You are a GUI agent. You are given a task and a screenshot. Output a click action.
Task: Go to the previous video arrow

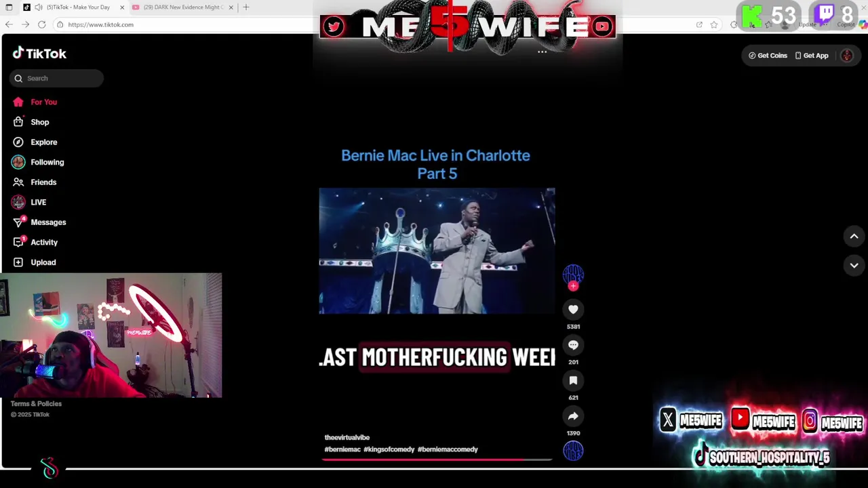(854, 236)
